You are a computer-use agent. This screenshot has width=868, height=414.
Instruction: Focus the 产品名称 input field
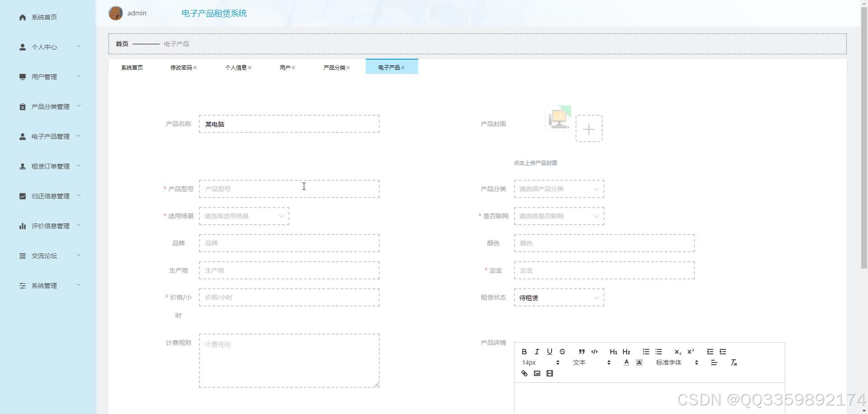click(289, 124)
